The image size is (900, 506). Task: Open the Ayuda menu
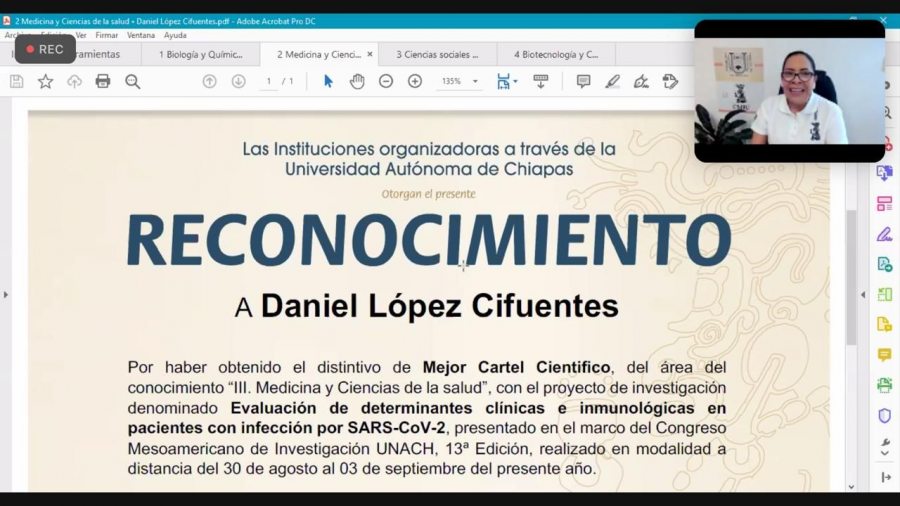click(175, 35)
